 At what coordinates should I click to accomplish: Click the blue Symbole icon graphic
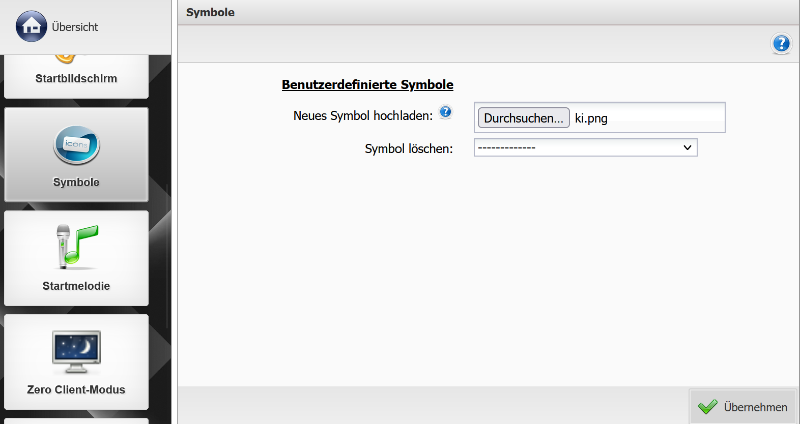coord(76,146)
